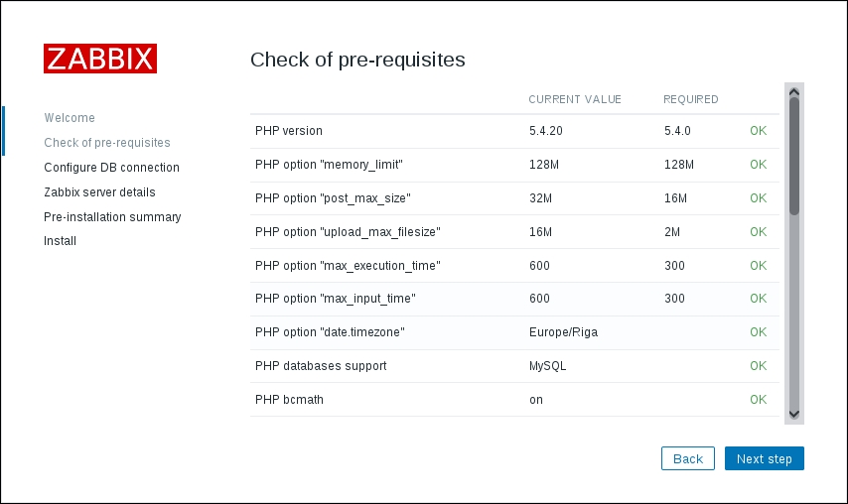Image resolution: width=848 pixels, height=504 pixels.
Task: Select the Welcome step in sidebar
Action: pos(70,118)
